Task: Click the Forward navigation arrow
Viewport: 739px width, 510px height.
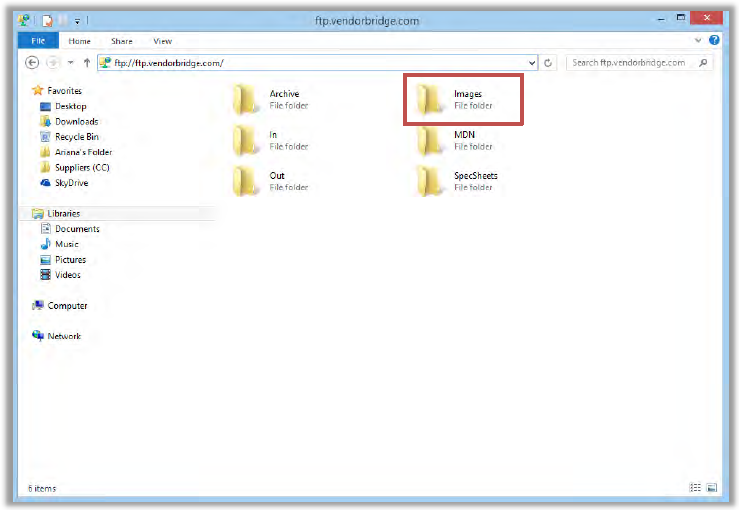Action: coord(53,63)
